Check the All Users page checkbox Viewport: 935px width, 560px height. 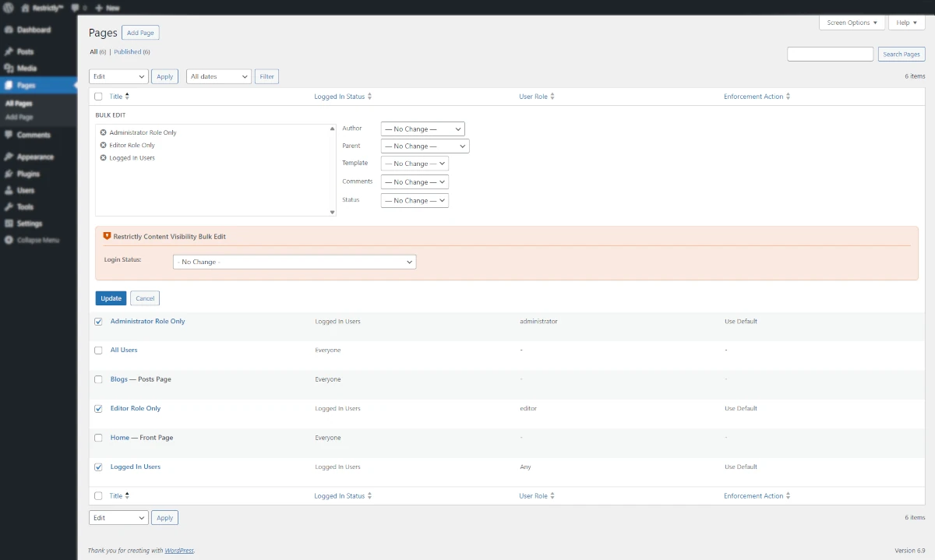pyautogui.click(x=98, y=350)
